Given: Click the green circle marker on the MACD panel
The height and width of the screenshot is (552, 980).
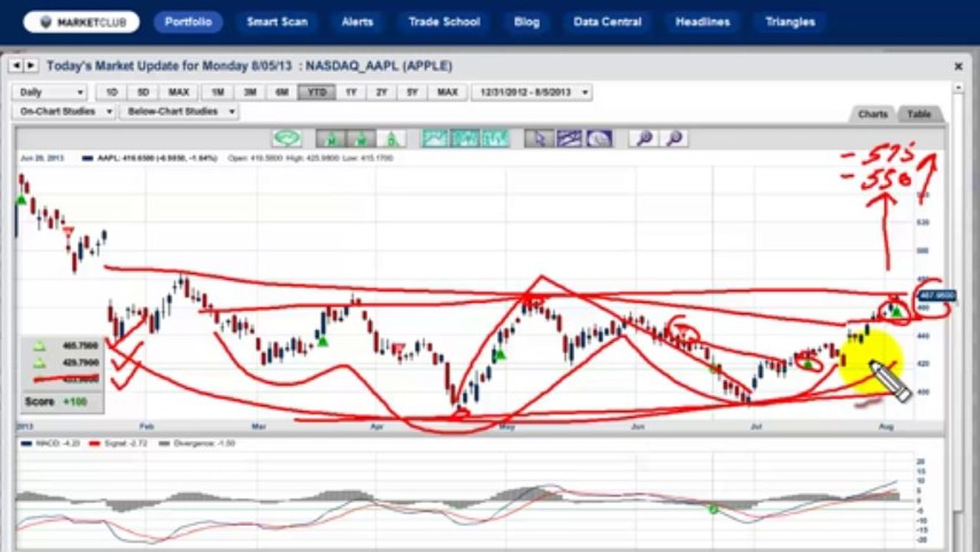Looking at the screenshot, I should click(713, 509).
